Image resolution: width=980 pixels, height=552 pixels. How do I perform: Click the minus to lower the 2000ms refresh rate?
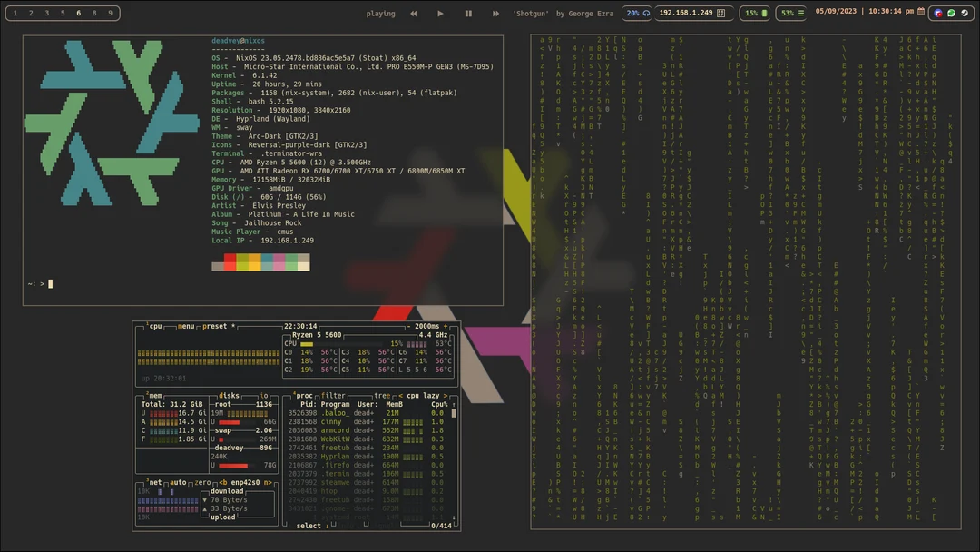tap(410, 327)
